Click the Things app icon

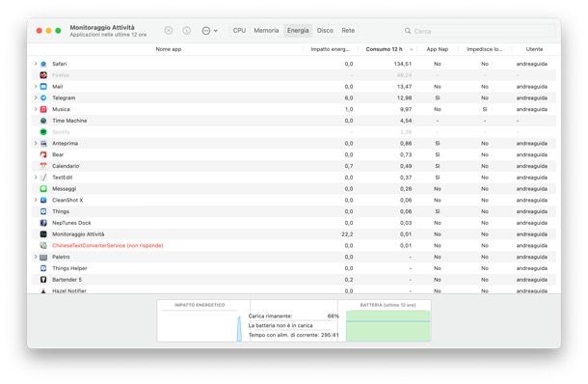tap(43, 211)
